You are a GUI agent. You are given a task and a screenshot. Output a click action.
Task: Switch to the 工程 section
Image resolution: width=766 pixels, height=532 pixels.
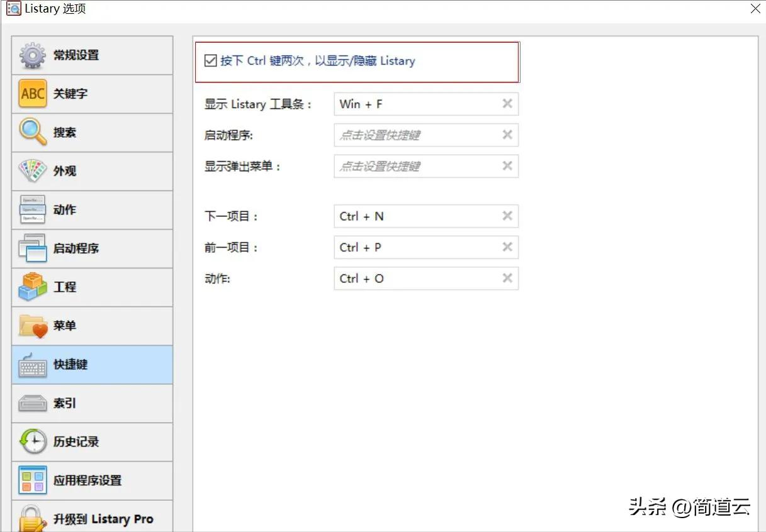pyautogui.click(x=92, y=287)
